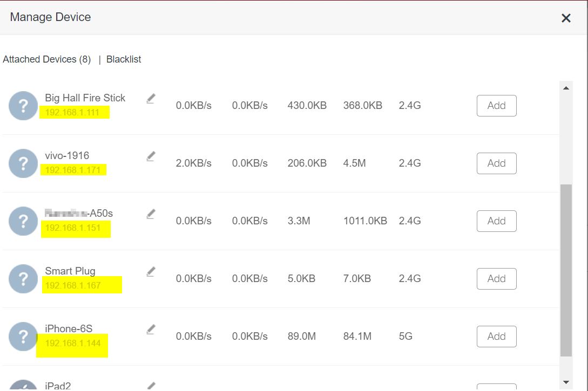Add Big Hall Fire Stick to blacklist
The height and width of the screenshot is (391, 588).
496,106
